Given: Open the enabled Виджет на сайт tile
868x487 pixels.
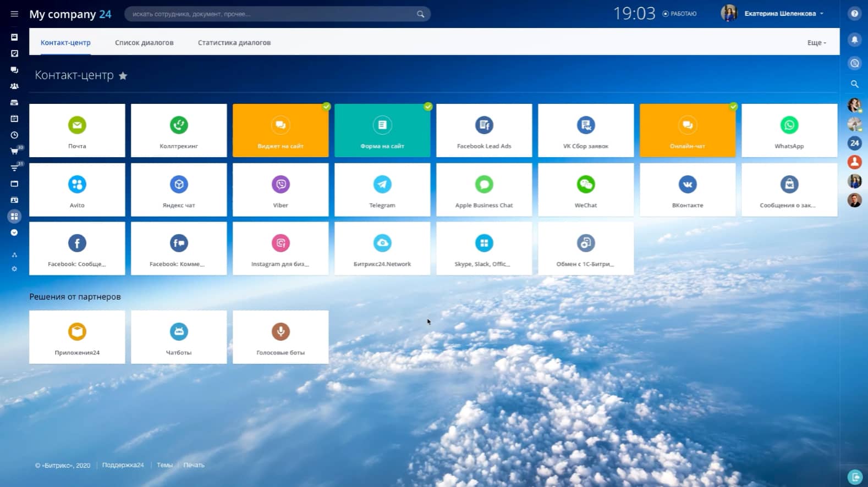Looking at the screenshot, I should pos(281,131).
